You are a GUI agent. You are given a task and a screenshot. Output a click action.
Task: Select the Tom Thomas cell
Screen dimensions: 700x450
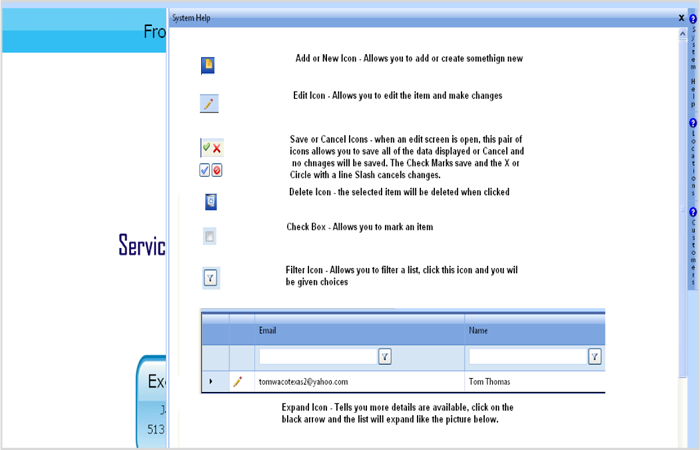point(535,382)
